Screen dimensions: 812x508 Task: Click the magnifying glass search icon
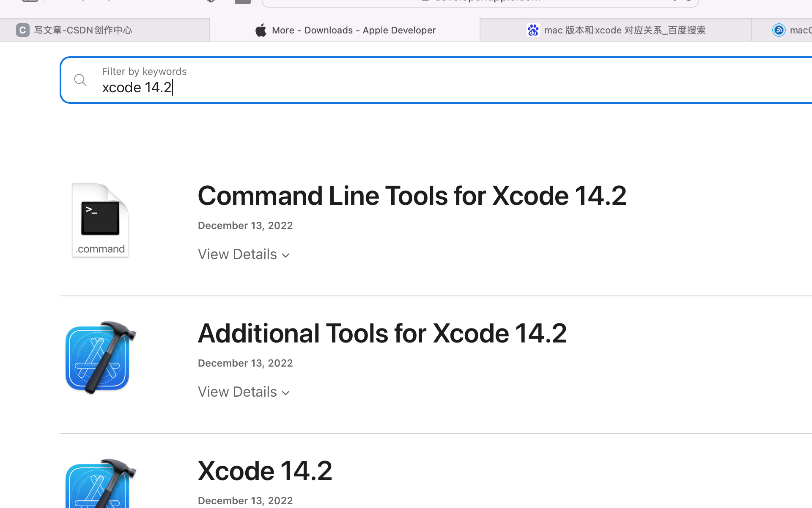[x=80, y=80]
